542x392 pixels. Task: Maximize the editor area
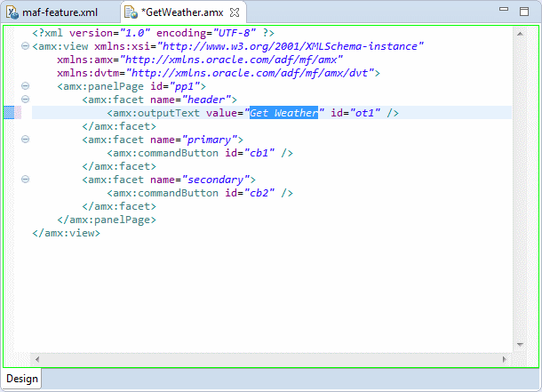coord(524,12)
